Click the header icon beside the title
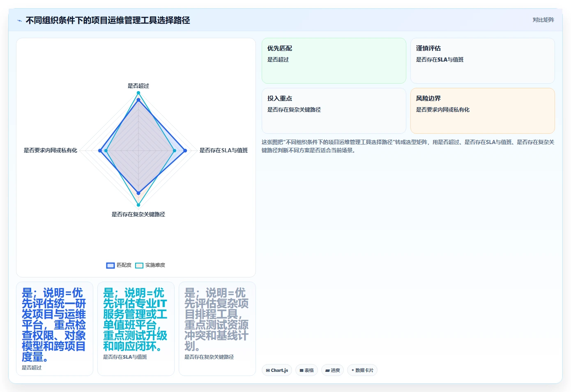The width and height of the screenshot is (571, 392). pos(19,21)
